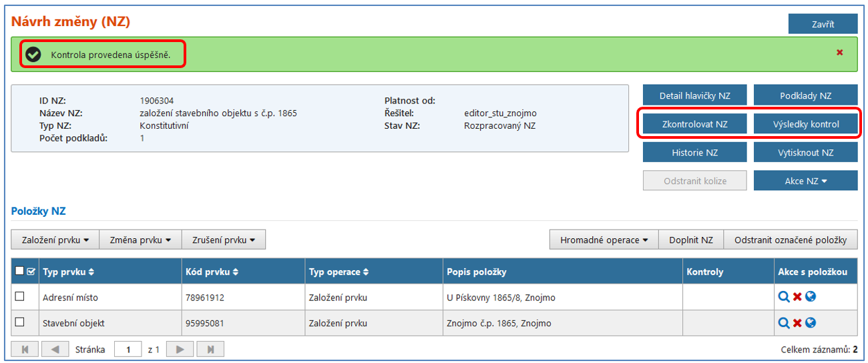Sort table by Typ prvku column

pyautogui.click(x=69, y=272)
